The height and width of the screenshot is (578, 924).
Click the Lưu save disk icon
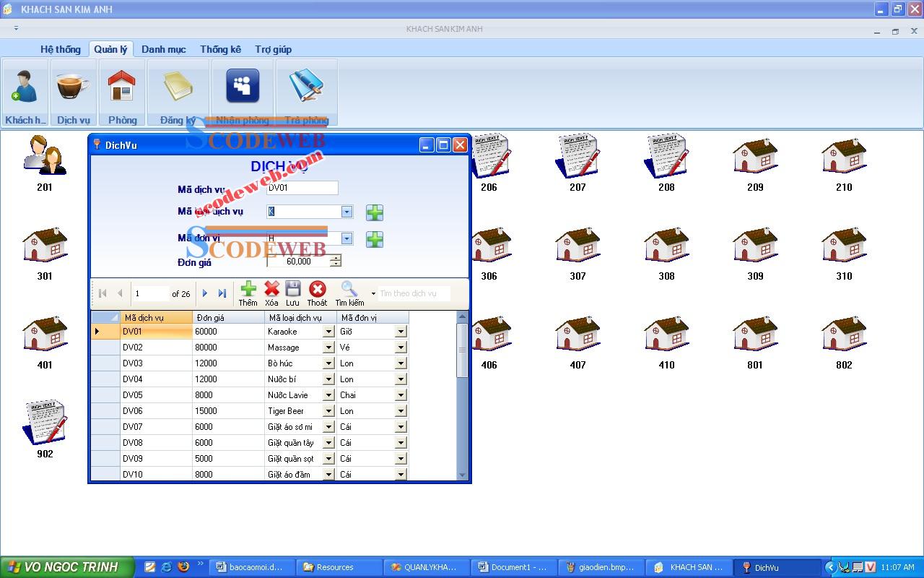(x=292, y=290)
